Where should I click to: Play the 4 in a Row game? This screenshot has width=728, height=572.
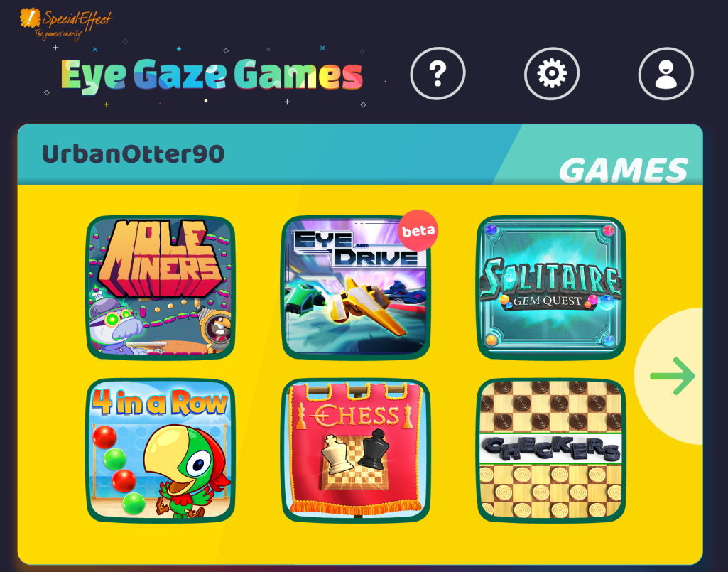point(161,450)
